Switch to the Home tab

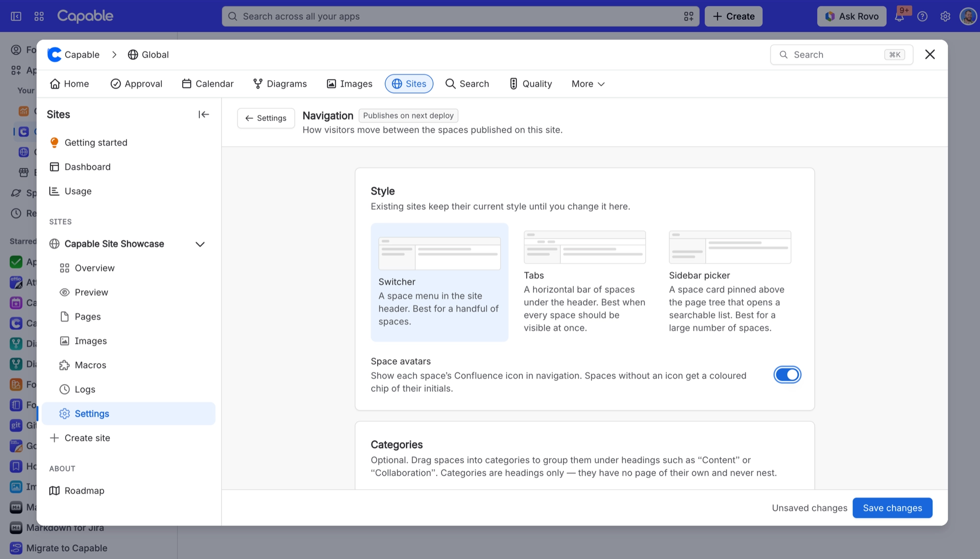click(x=69, y=84)
